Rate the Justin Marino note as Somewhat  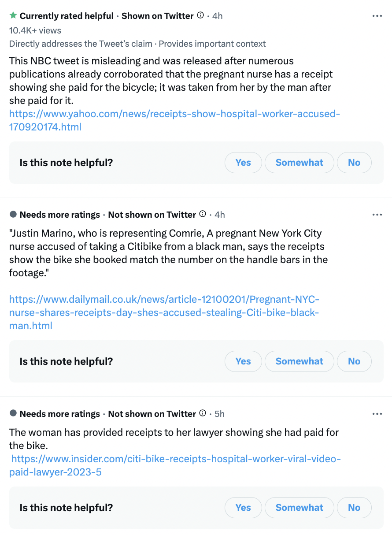click(x=300, y=361)
